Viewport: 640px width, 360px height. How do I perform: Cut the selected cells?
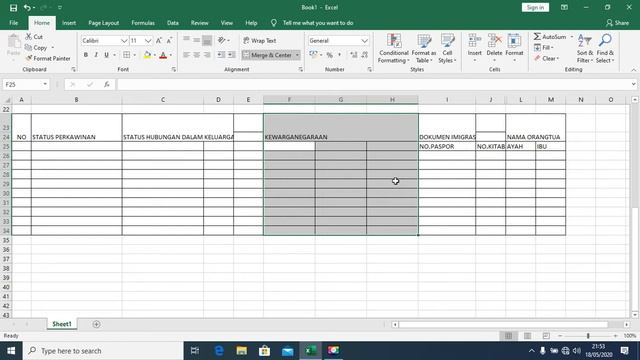point(34,37)
